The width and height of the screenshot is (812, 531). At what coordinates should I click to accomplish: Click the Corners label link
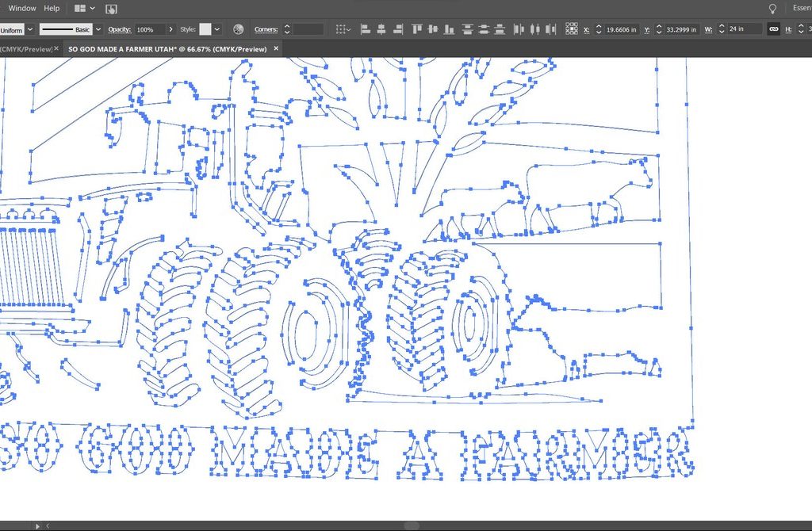coord(266,29)
